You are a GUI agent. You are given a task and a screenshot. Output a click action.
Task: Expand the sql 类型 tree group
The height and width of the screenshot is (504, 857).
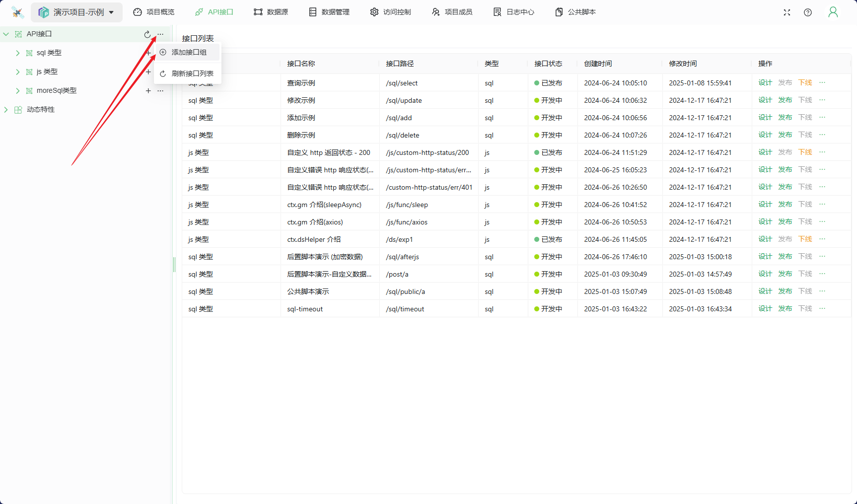coord(18,53)
